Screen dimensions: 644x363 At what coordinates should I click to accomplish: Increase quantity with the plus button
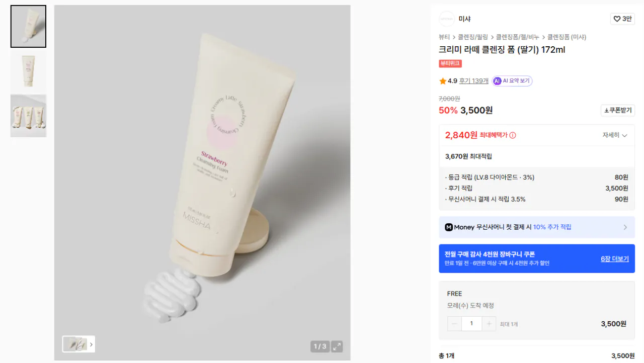(x=489, y=324)
